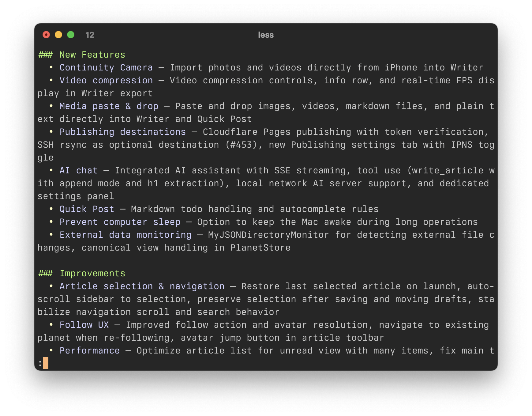Click the "External data monitoring" title

[125, 235]
